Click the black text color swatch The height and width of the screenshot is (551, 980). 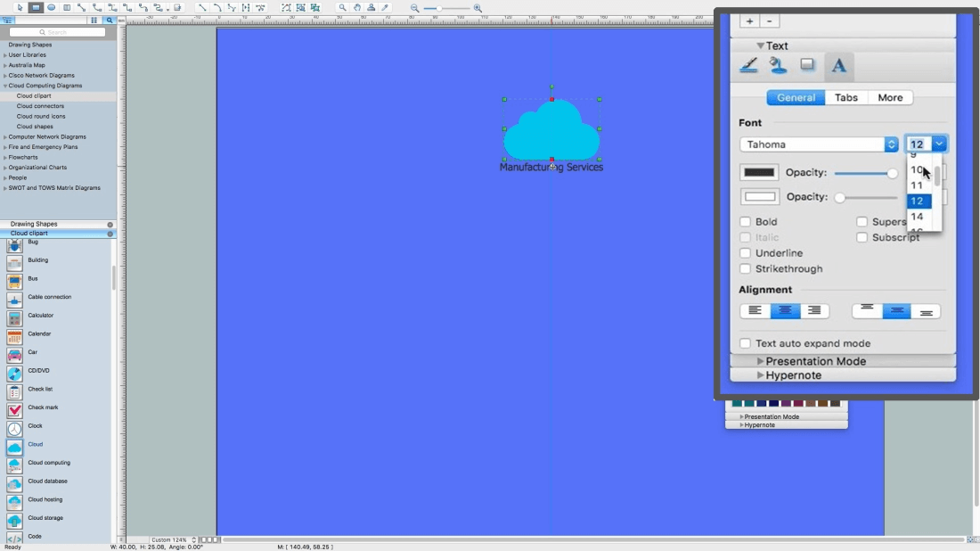point(759,172)
